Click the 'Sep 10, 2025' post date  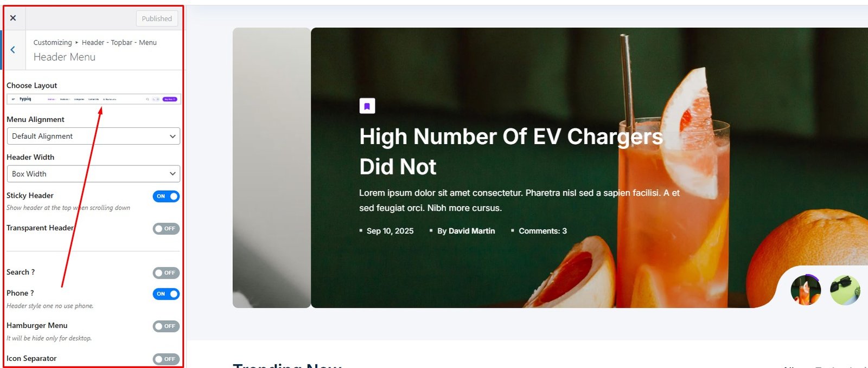pos(390,231)
